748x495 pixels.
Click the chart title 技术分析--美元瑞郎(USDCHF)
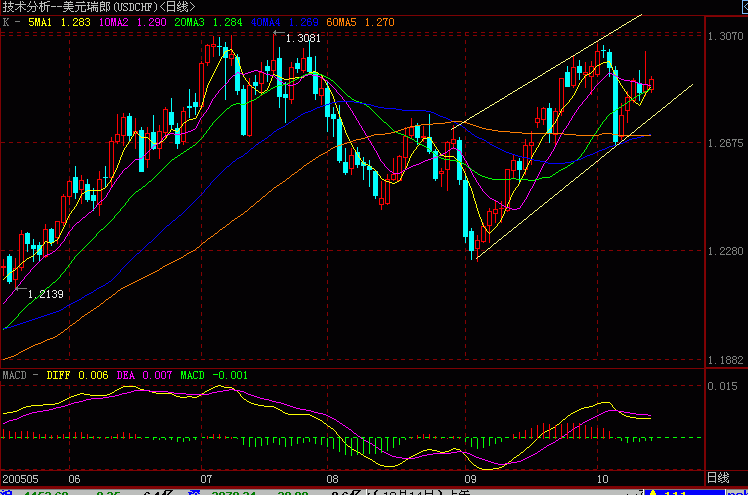(81, 7)
